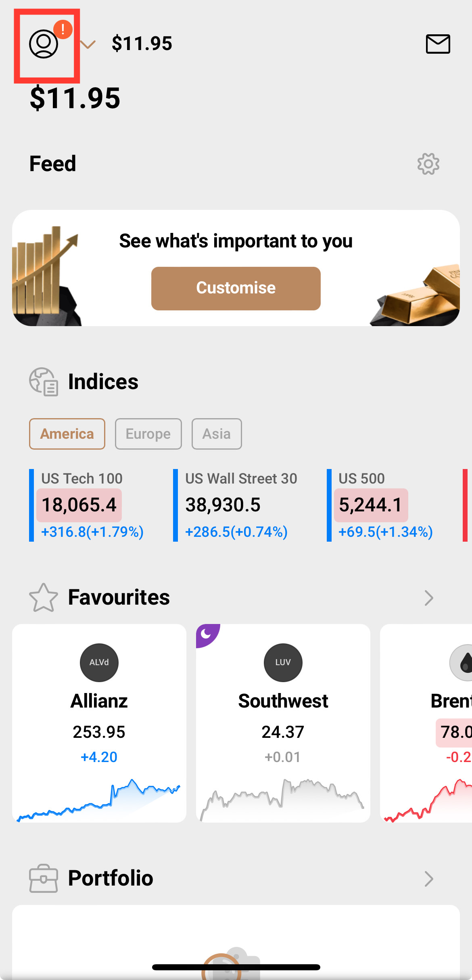Switch to Asia indices tab
The width and height of the screenshot is (472, 980).
pyautogui.click(x=217, y=434)
